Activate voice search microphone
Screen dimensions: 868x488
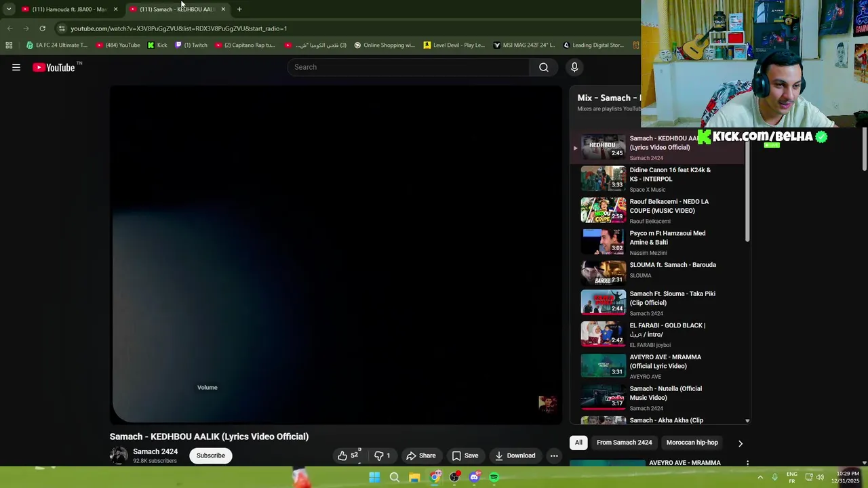pos(574,67)
